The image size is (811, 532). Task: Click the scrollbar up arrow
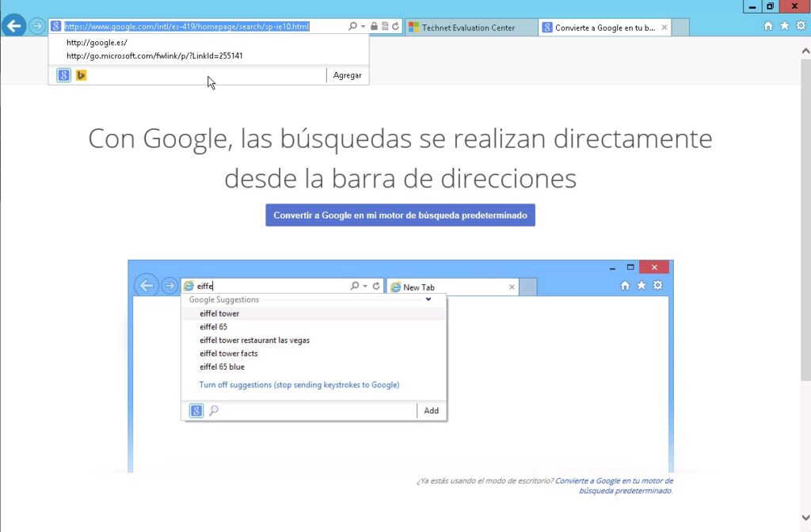[x=805, y=51]
